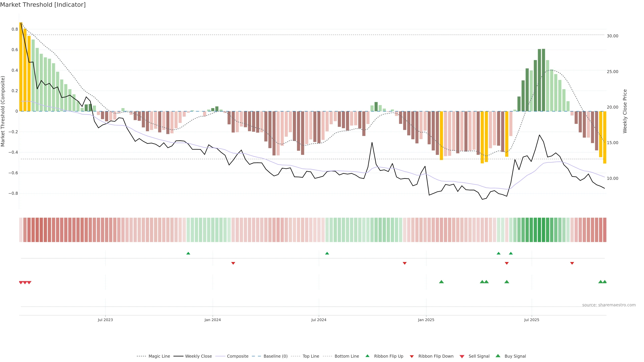Image resolution: width=644 pixels, height=362 pixels.
Task: Click the Baseline (0) legend entry
Action: 275,356
